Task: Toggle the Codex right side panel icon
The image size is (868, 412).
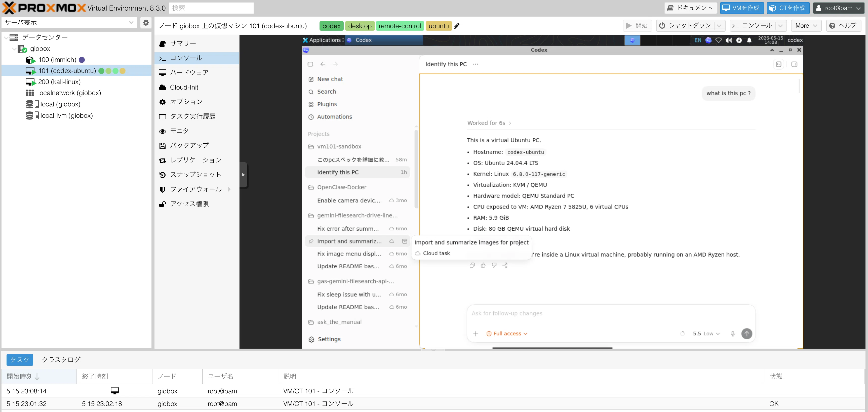Action: click(794, 64)
